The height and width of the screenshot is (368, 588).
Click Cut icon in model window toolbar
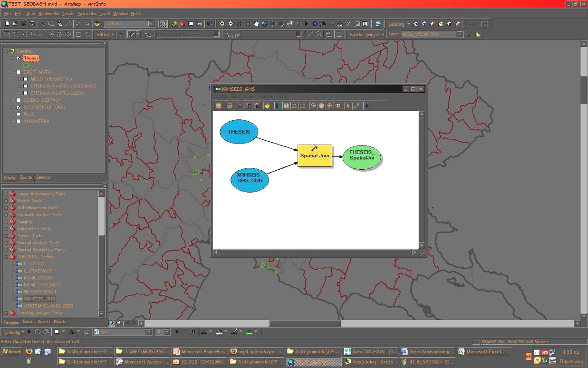point(240,106)
